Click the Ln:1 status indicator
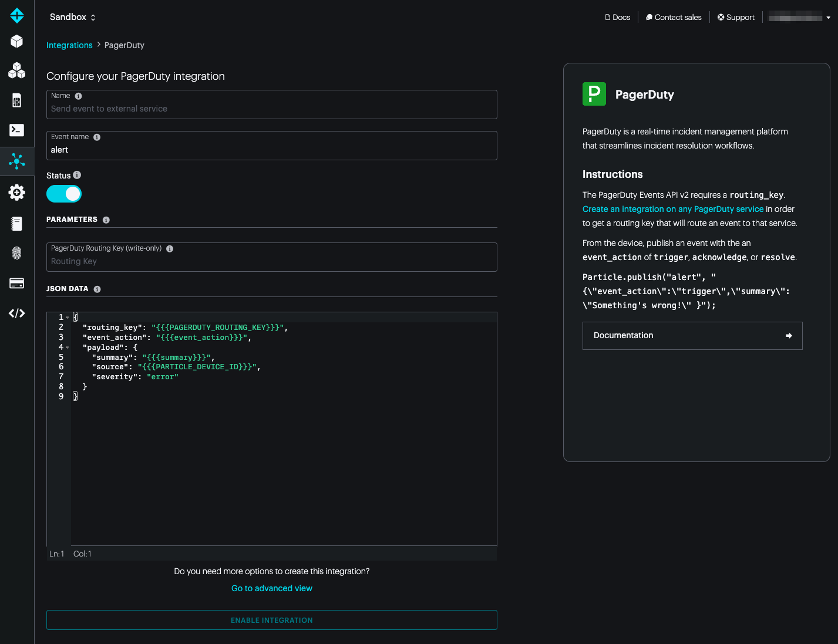This screenshot has width=838, height=644. pyautogui.click(x=57, y=554)
